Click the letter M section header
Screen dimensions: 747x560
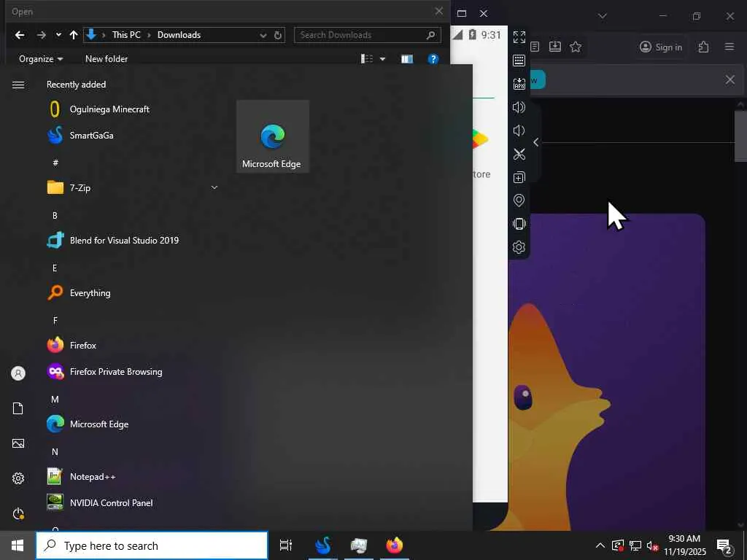click(55, 399)
